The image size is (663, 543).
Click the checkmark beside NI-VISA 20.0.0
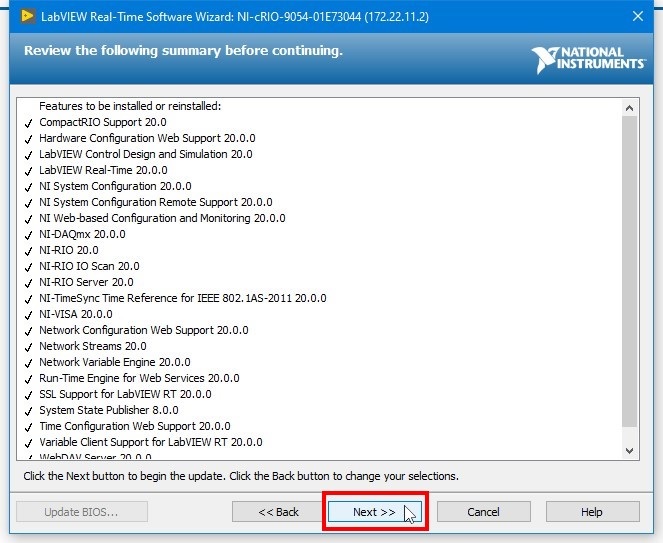click(28, 315)
